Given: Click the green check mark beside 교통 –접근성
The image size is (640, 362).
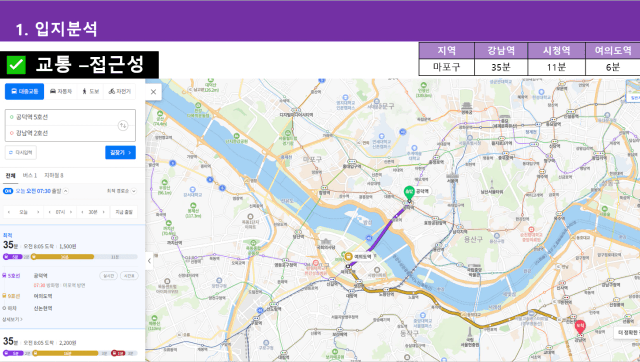Looking at the screenshot, I should tap(16, 65).
